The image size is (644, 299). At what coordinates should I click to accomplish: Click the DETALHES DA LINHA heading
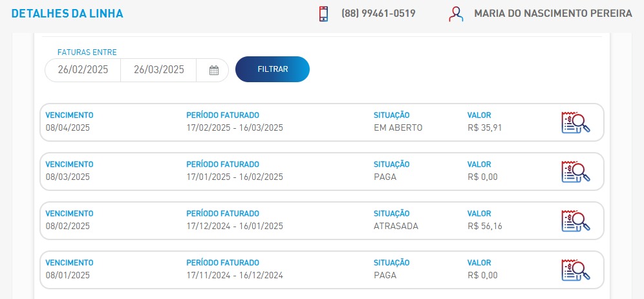(67, 14)
